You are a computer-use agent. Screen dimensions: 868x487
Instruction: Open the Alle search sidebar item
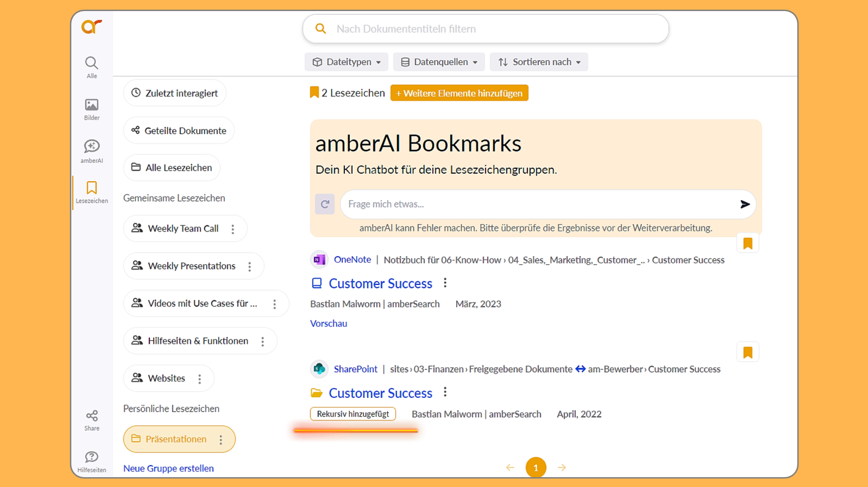click(x=92, y=68)
